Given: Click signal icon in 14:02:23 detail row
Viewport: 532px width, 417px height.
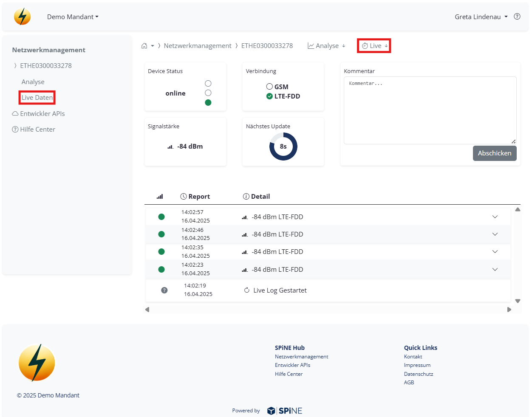Looking at the screenshot, I should click(245, 270).
